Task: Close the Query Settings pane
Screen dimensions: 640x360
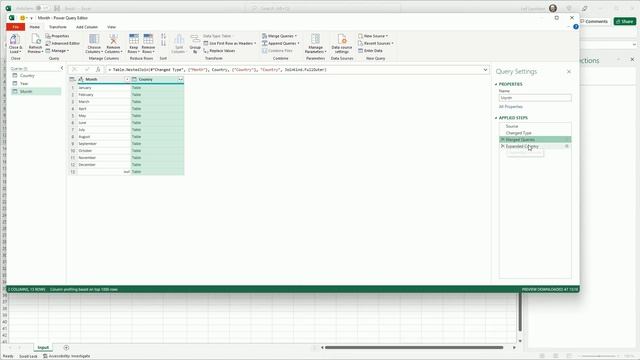Action: [x=569, y=72]
